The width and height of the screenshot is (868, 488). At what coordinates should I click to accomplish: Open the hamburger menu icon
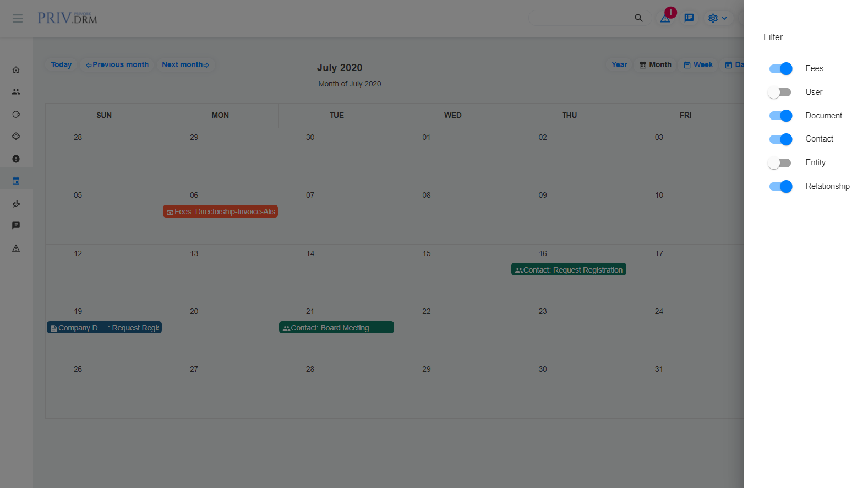point(18,18)
